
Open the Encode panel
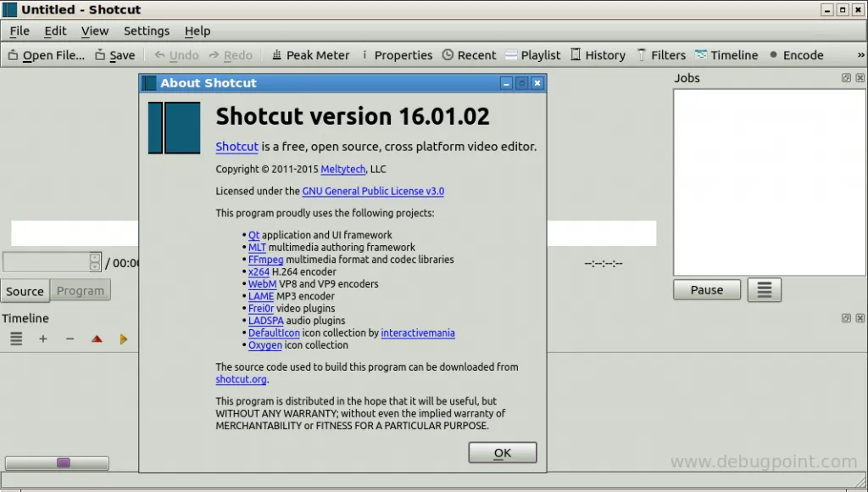[796, 55]
